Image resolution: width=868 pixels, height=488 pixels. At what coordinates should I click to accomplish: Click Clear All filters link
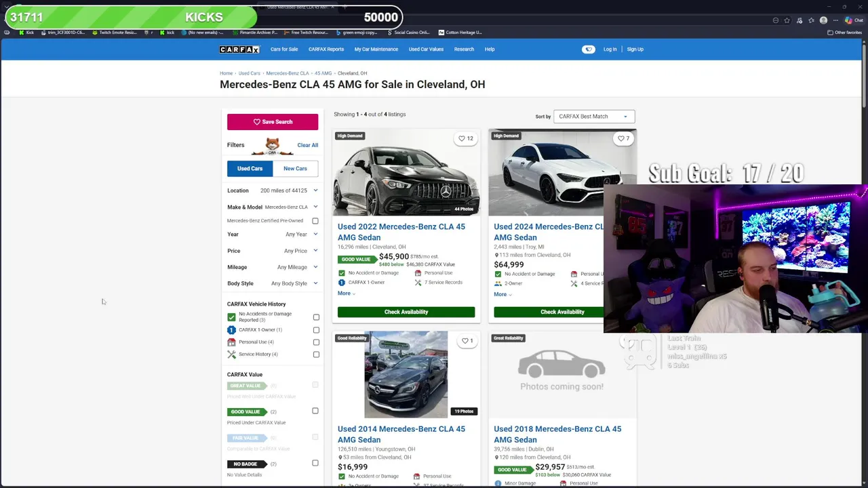pyautogui.click(x=307, y=145)
